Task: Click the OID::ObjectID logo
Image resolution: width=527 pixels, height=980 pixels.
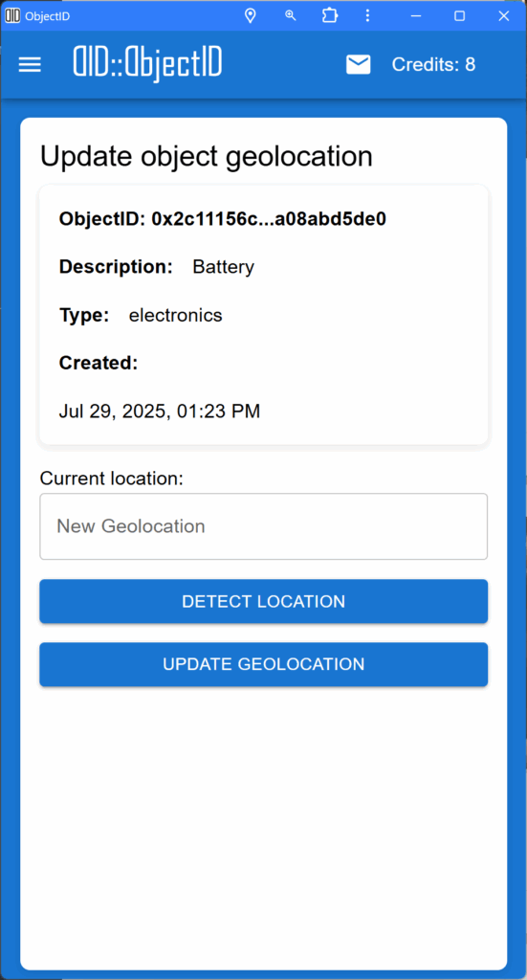Action: [147, 64]
